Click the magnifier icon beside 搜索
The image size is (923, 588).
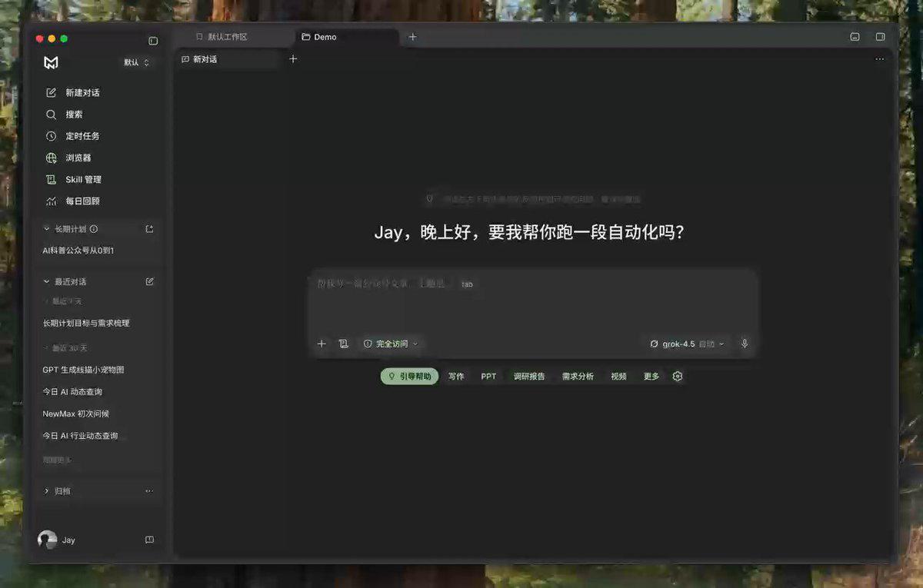pos(52,115)
